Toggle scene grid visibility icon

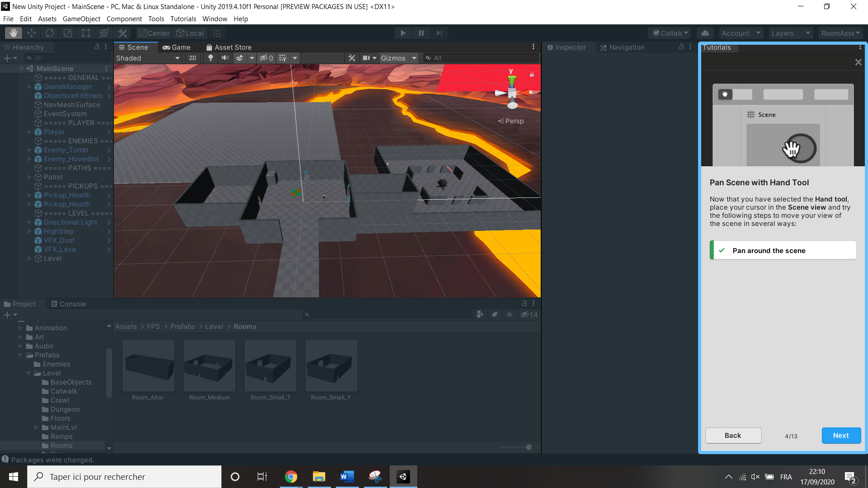tap(283, 58)
